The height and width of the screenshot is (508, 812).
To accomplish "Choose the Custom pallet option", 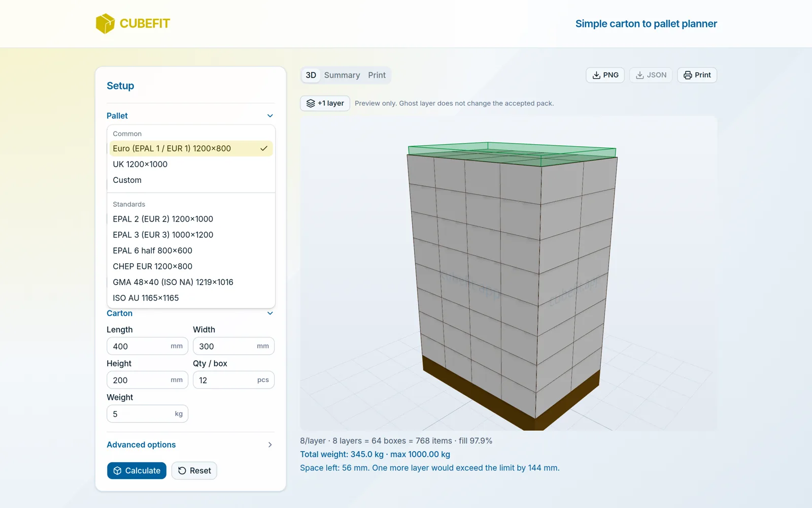I will coord(191,180).
